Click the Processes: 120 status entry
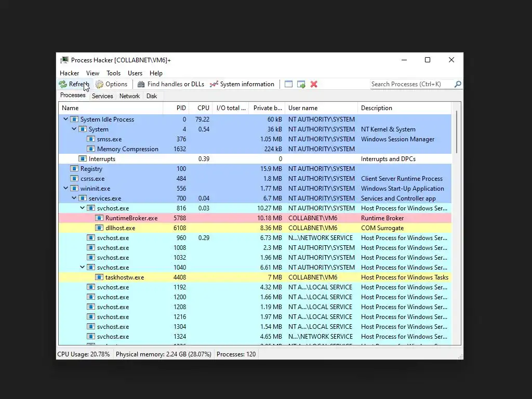The height and width of the screenshot is (399, 532). point(236,354)
